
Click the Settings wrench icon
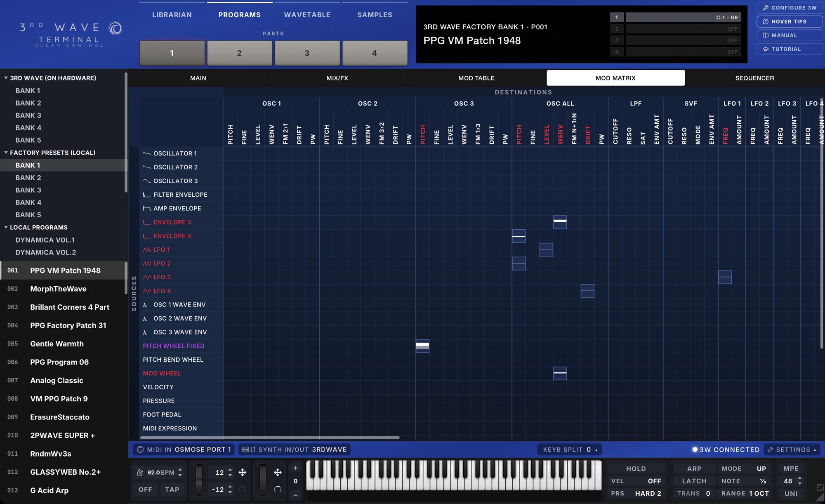[770, 450]
